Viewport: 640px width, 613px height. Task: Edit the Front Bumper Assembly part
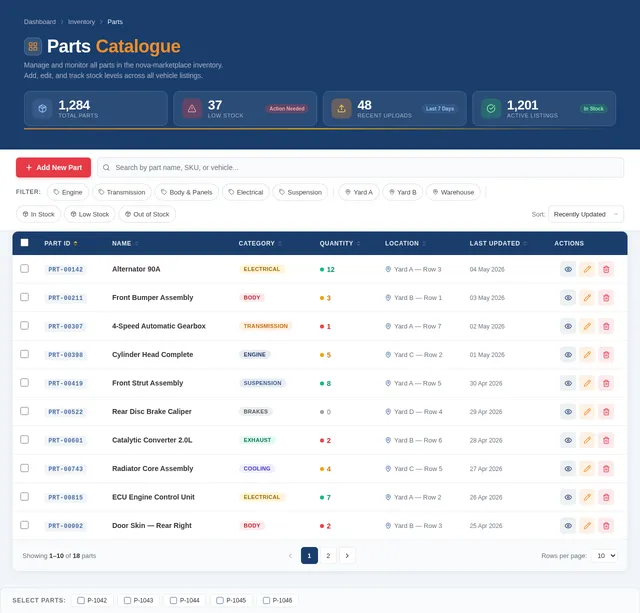point(587,298)
